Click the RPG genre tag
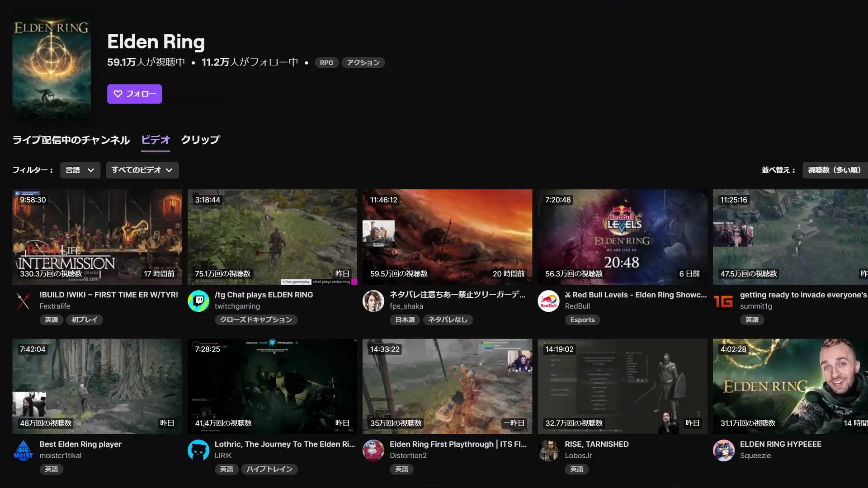 point(326,63)
